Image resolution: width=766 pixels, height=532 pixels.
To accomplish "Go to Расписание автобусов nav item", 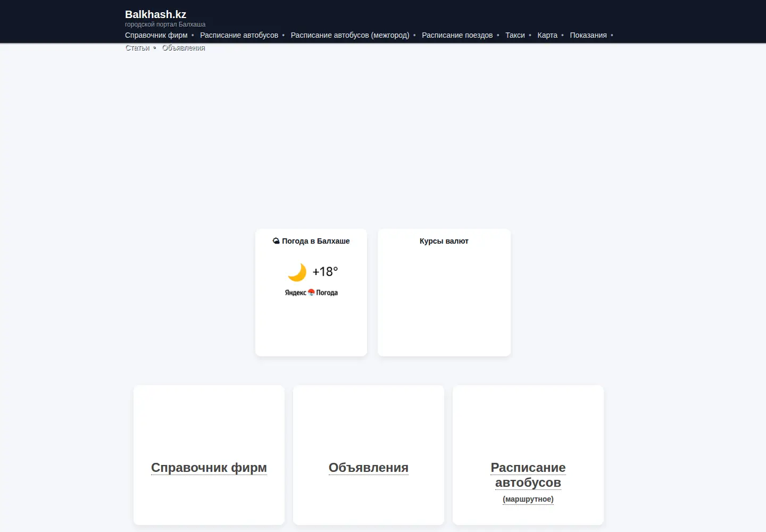I will coord(239,35).
